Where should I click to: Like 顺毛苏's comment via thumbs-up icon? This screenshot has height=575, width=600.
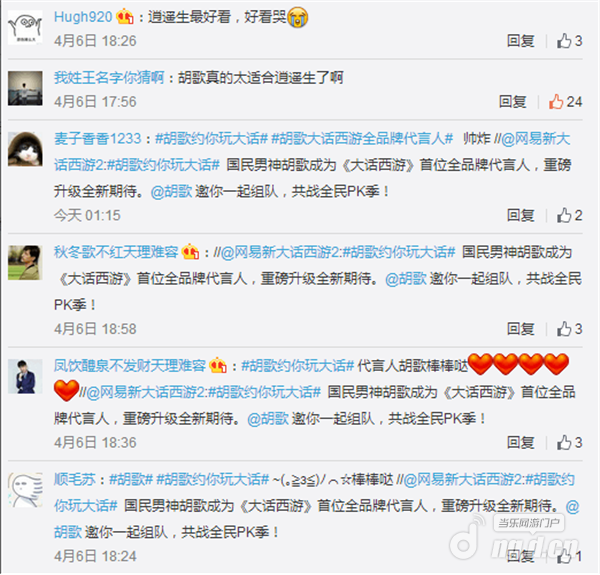coord(564,556)
